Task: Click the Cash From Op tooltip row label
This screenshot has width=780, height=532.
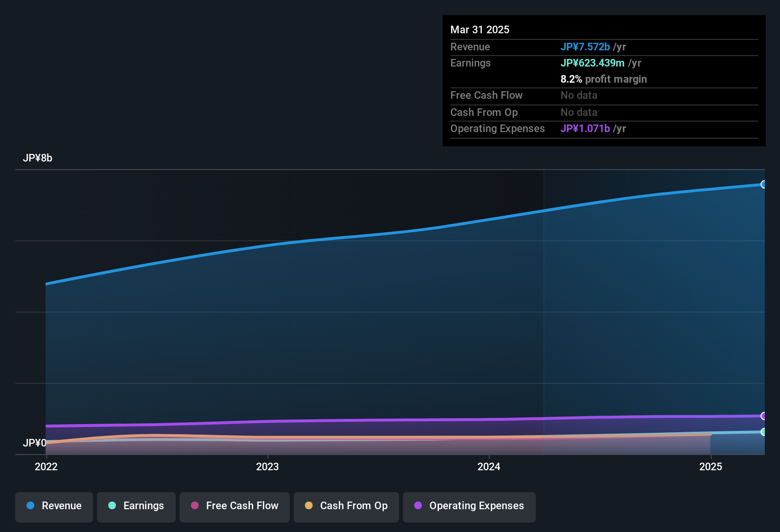Action: click(x=484, y=112)
